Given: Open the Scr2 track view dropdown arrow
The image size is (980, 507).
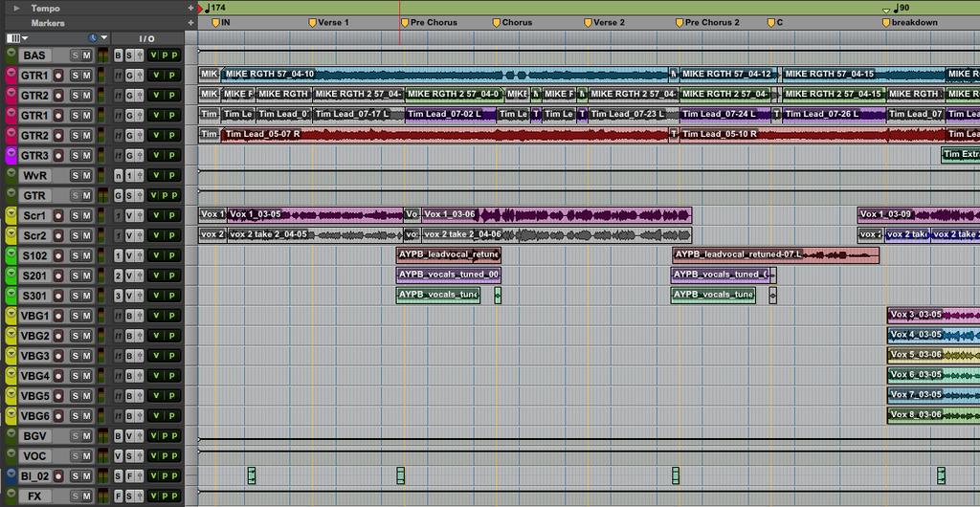Looking at the screenshot, I should coord(11,234).
